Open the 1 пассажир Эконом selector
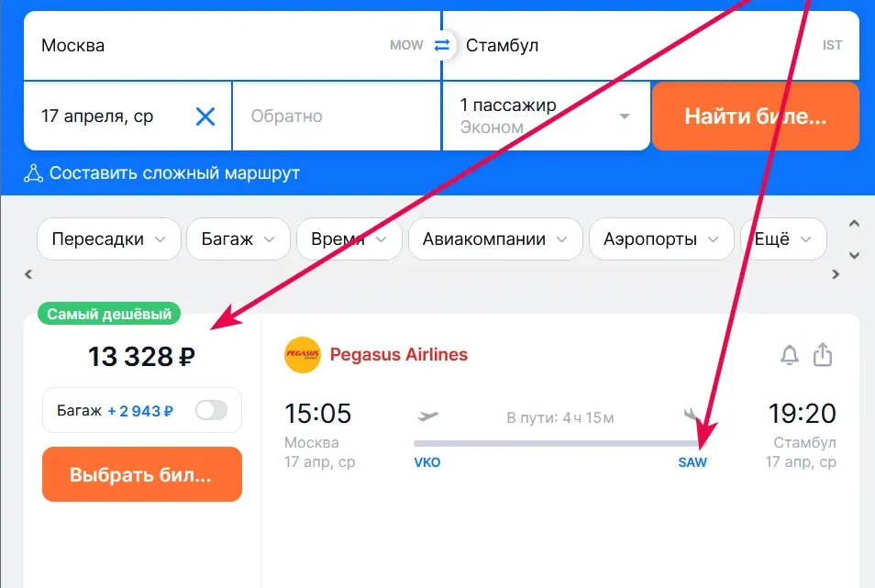875x588 pixels. [546, 116]
